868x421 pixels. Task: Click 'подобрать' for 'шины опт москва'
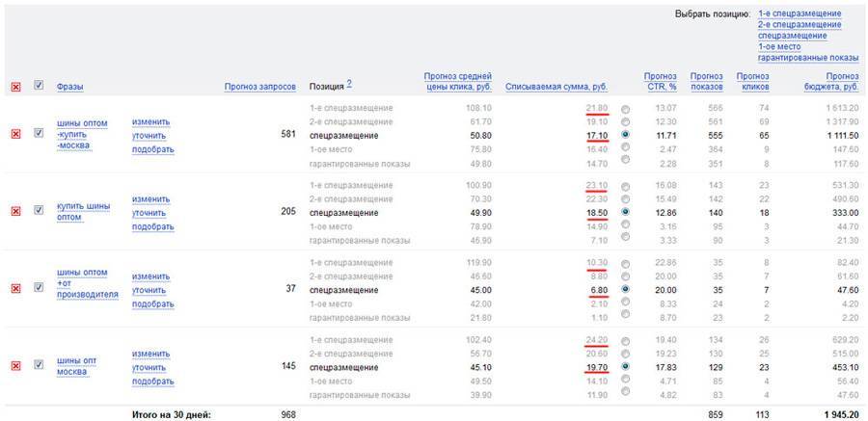tap(152, 382)
